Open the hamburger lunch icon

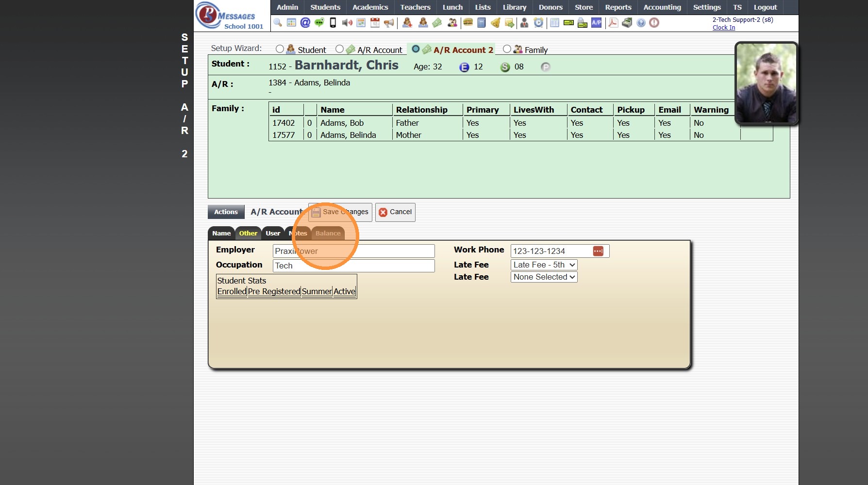(x=468, y=23)
